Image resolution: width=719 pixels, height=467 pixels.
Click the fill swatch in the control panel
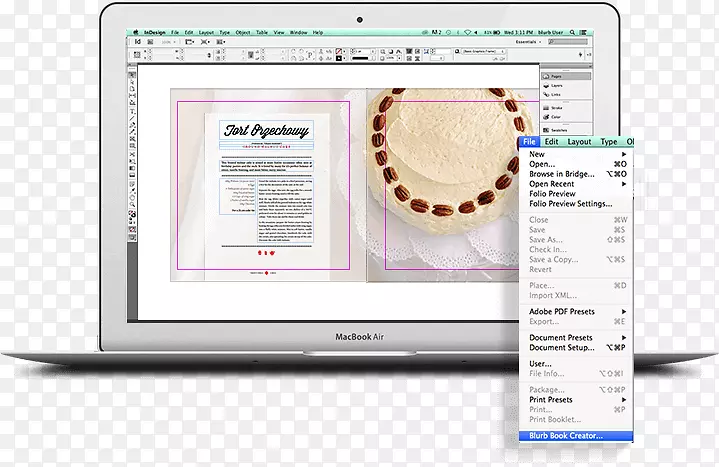pyautogui.click(x=339, y=51)
